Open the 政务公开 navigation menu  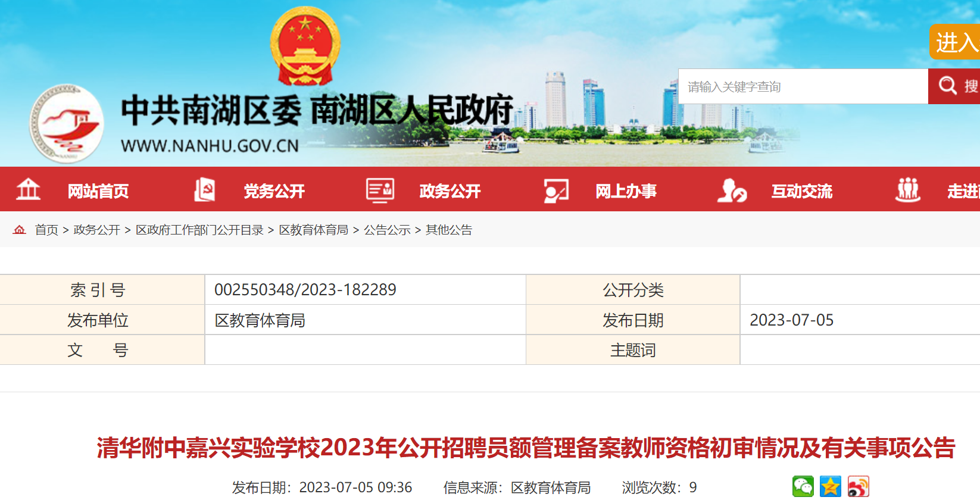coord(450,191)
